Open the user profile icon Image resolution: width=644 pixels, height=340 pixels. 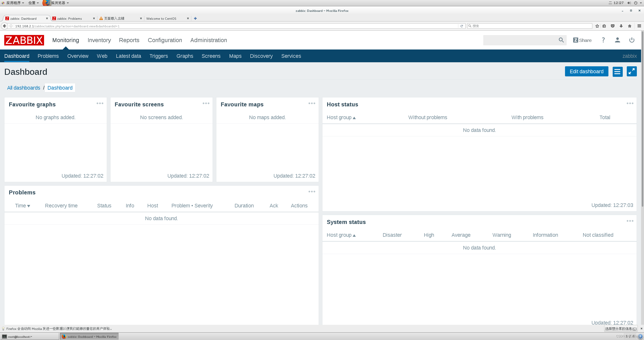[x=617, y=40]
